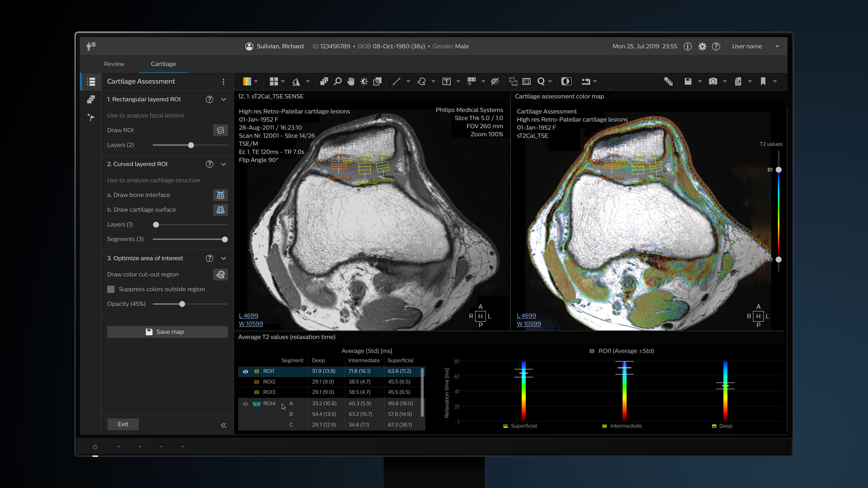Click the Draw bone interface tool icon
This screenshot has height=488, width=868.
pos(220,195)
